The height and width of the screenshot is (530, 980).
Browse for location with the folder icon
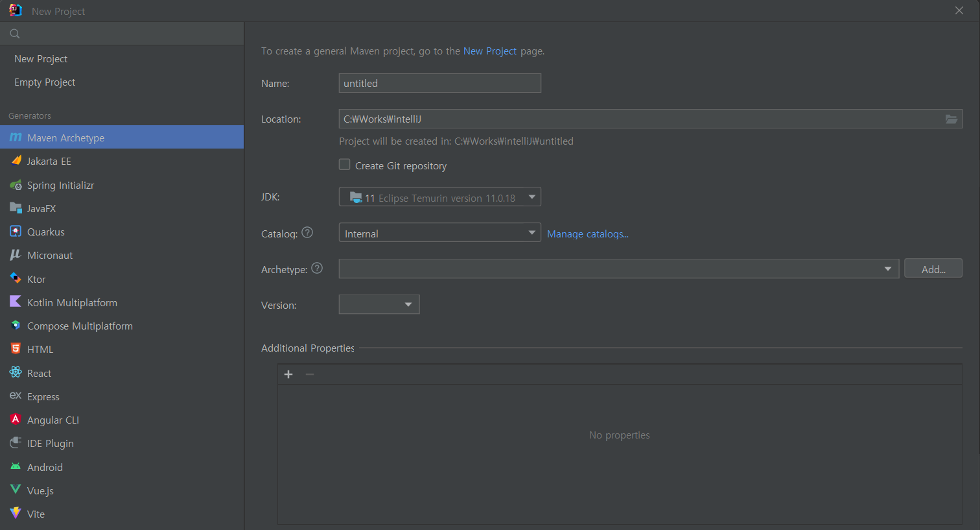[x=951, y=119]
